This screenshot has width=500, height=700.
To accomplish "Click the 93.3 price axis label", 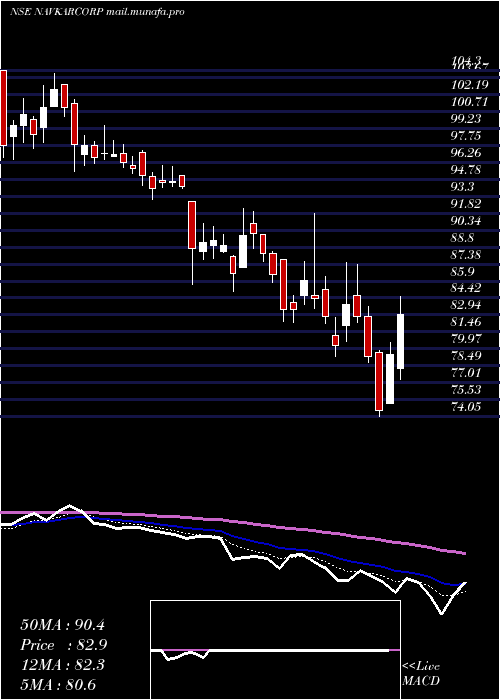I will [464, 187].
